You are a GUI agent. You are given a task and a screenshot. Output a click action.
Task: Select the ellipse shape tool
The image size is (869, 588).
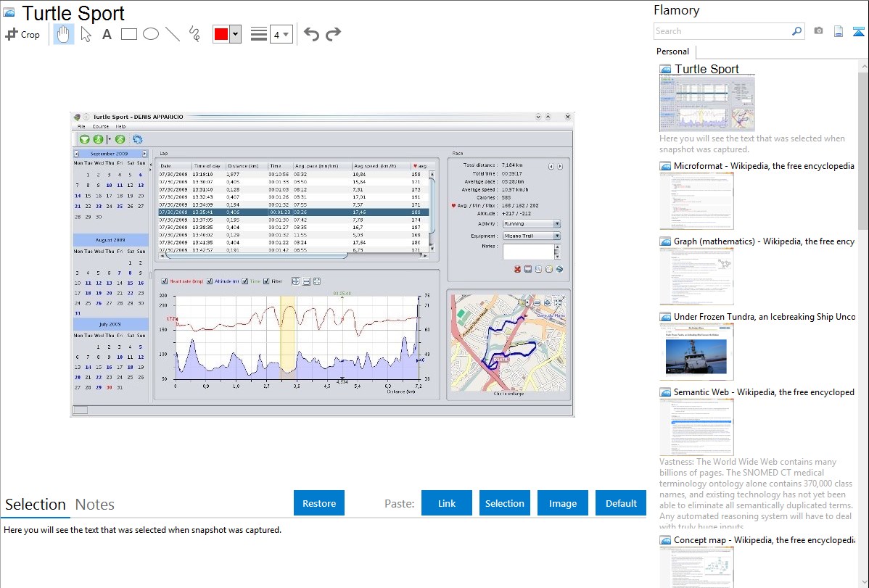point(150,34)
